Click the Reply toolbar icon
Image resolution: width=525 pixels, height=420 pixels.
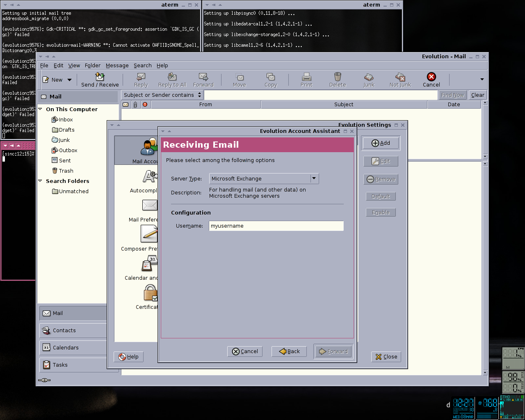pos(141,80)
